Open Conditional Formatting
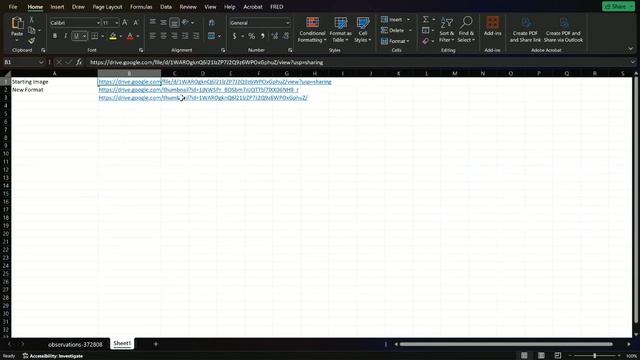Viewport: 640px width, 360px height. [x=312, y=30]
